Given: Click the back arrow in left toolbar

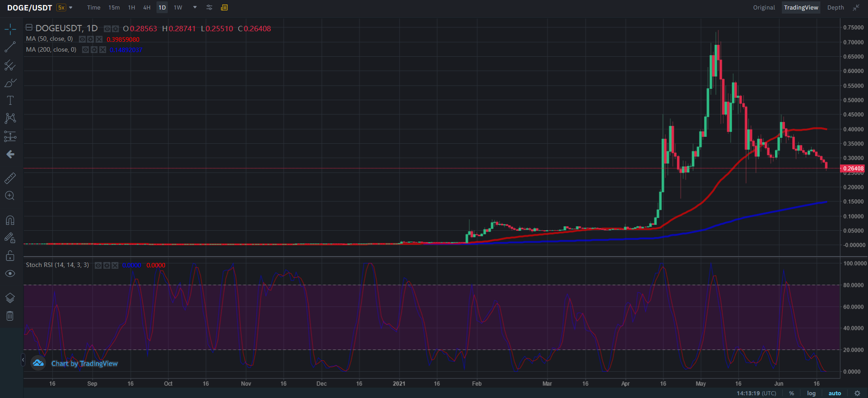Looking at the screenshot, I should tap(10, 155).
